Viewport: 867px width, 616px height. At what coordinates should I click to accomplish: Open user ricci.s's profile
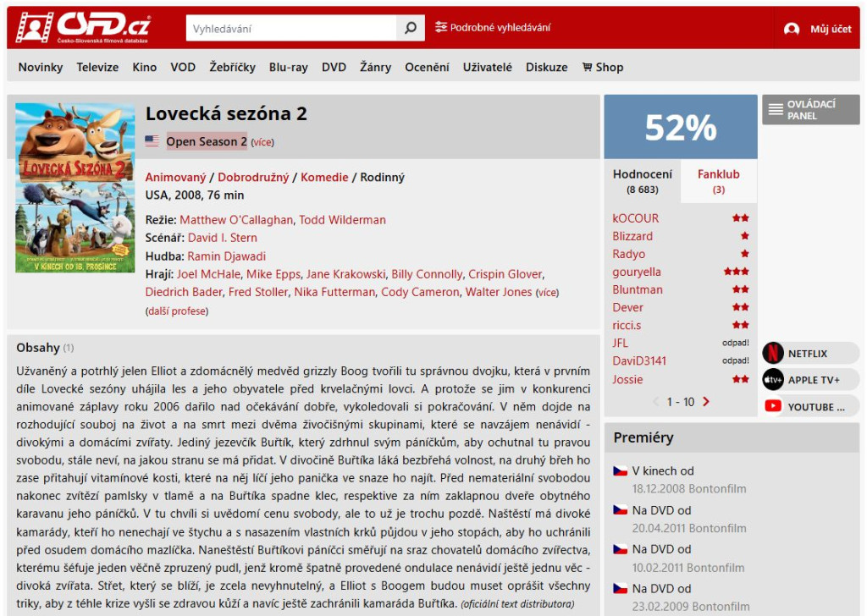click(x=627, y=326)
